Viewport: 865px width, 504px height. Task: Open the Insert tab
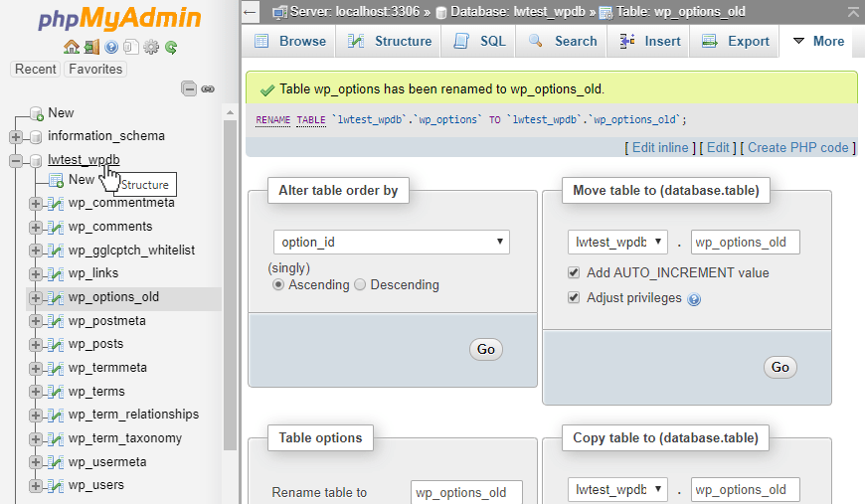tap(648, 41)
